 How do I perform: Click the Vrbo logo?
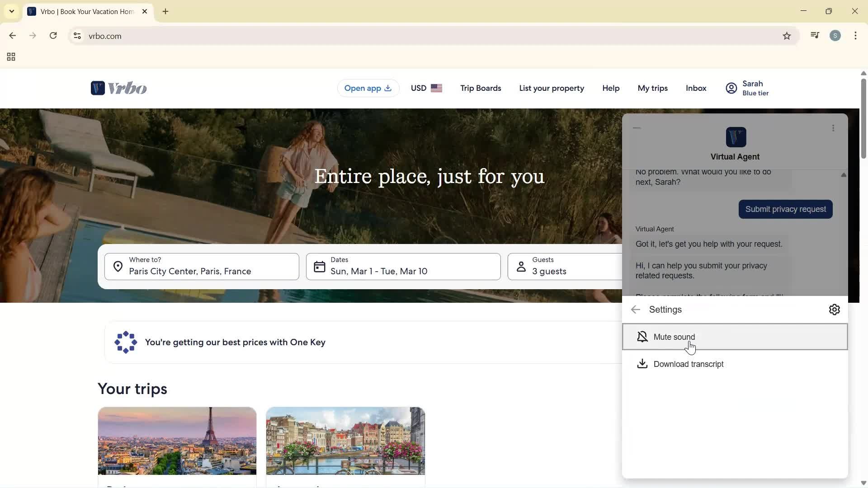click(118, 88)
